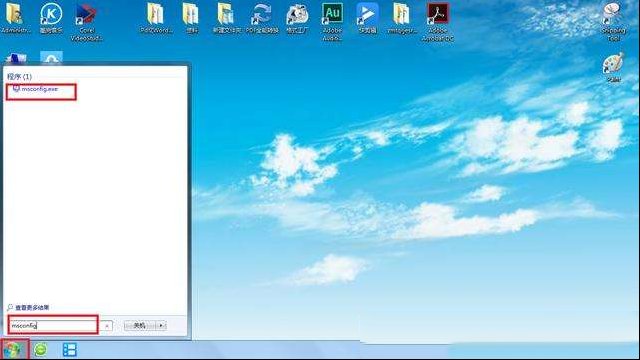Screen dimensions: 640x360
Task: Select the Adobe Acrobat DC desktop shortcut
Action: click(x=438, y=21)
